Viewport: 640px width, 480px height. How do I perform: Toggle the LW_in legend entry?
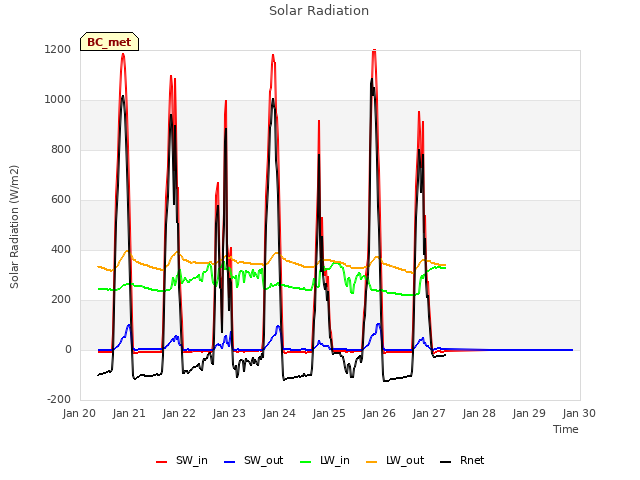[x=325, y=460]
